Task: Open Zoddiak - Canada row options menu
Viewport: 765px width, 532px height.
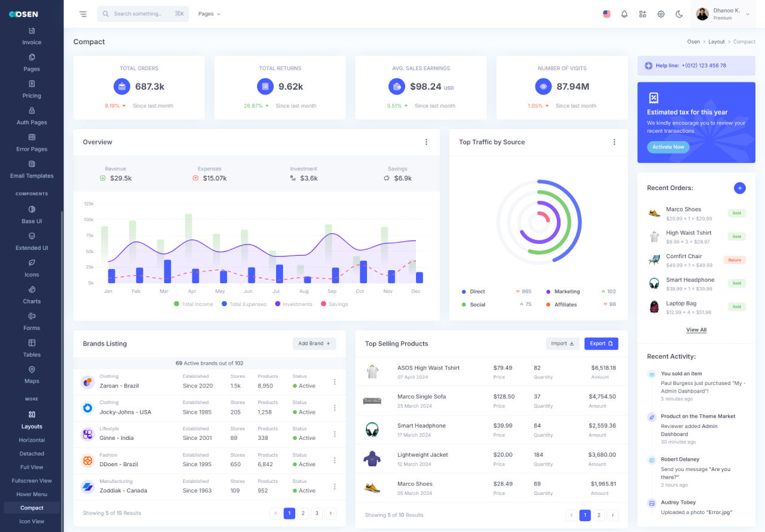Action: click(x=335, y=487)
